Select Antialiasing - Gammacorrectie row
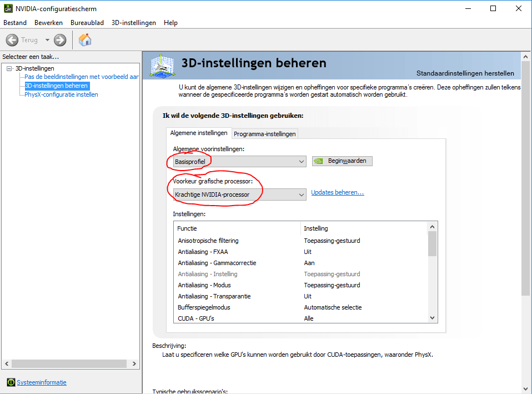532x394 pixels. 300,263
